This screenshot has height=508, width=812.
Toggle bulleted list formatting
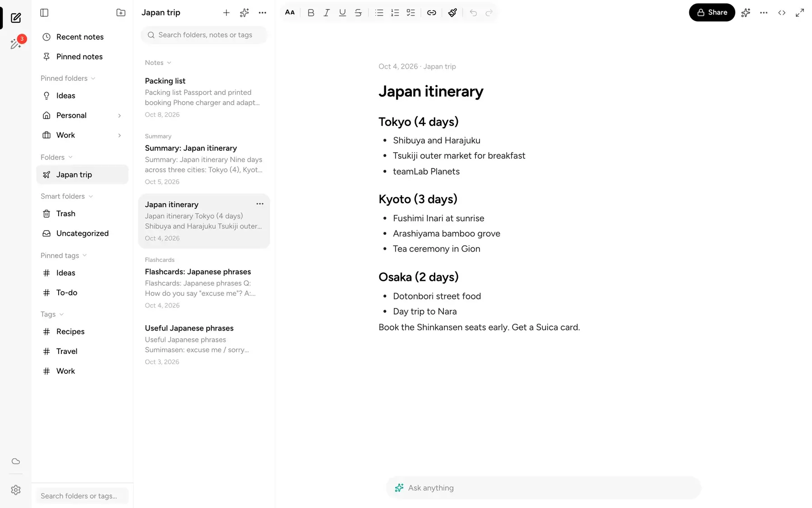click(379, 13)
